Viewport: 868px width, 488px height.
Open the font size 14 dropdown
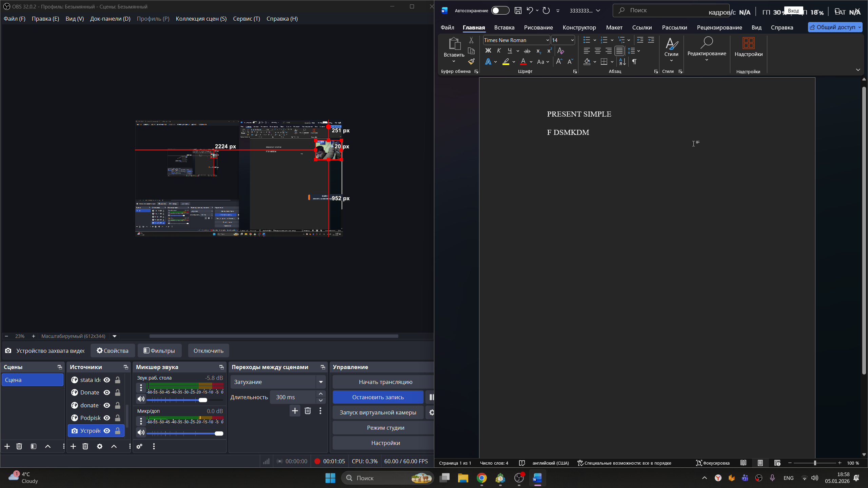click(x=572, y=40)
